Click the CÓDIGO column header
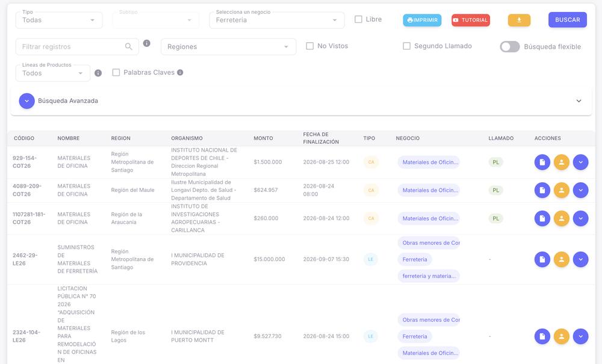 point(24,138)
